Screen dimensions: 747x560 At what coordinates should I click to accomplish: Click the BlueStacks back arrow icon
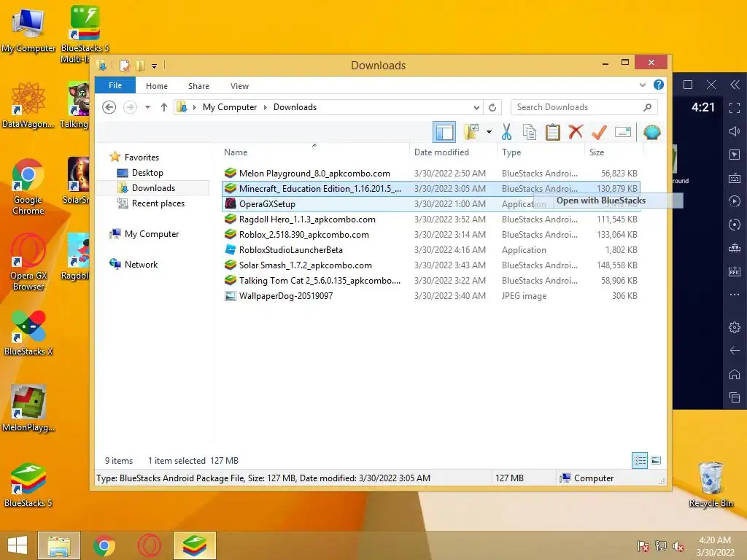coord(735,351)
